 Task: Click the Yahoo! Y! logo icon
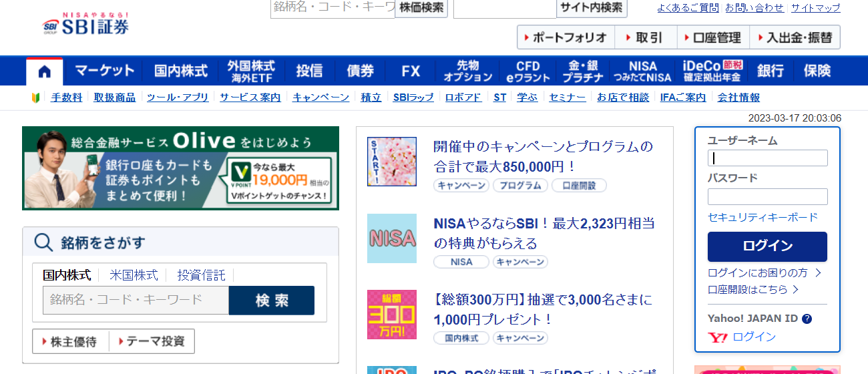click(718, 337)
